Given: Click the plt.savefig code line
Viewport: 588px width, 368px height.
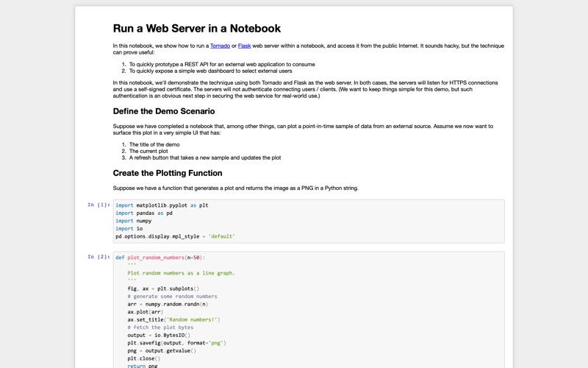Looking at the screenshot, I should click(176, 343).
